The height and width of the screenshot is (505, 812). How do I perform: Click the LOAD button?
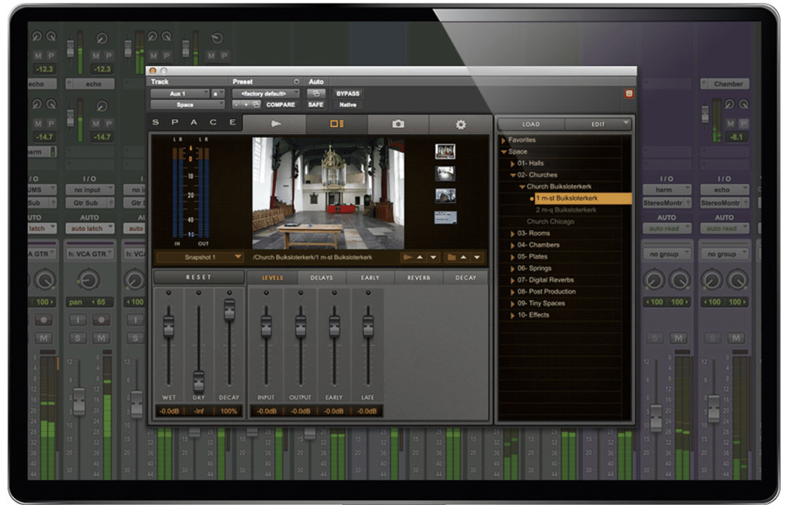tap(531, 124)
